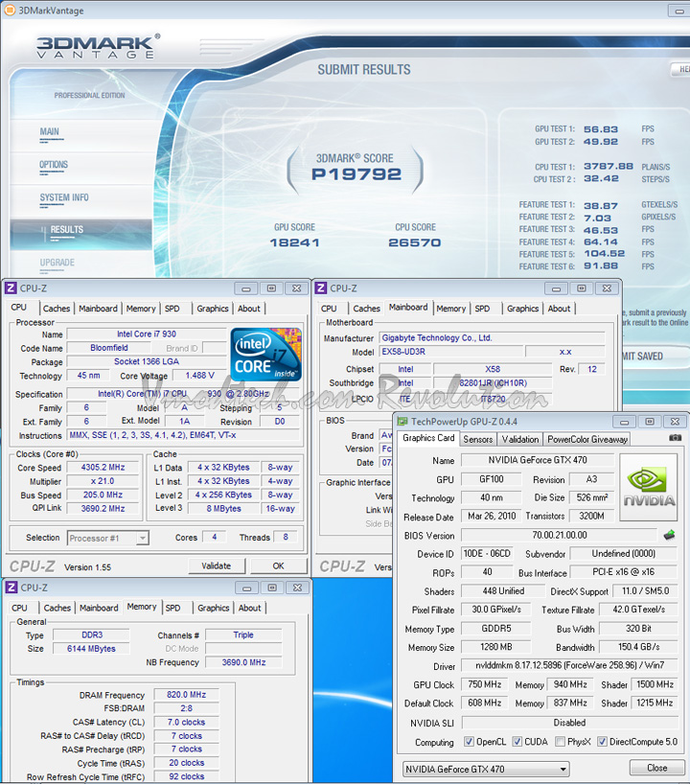Image resolution: width=690 pixels, height=784 pixels.
Task: Click the CPU-Z memory window title icon
Action: pyautogui.click(x=11, y=588)
